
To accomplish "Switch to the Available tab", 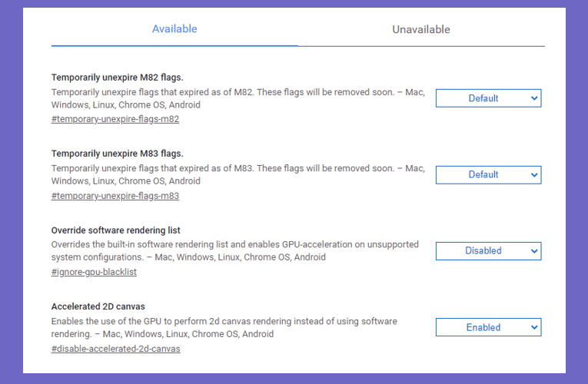I will [x=174, y=29].
